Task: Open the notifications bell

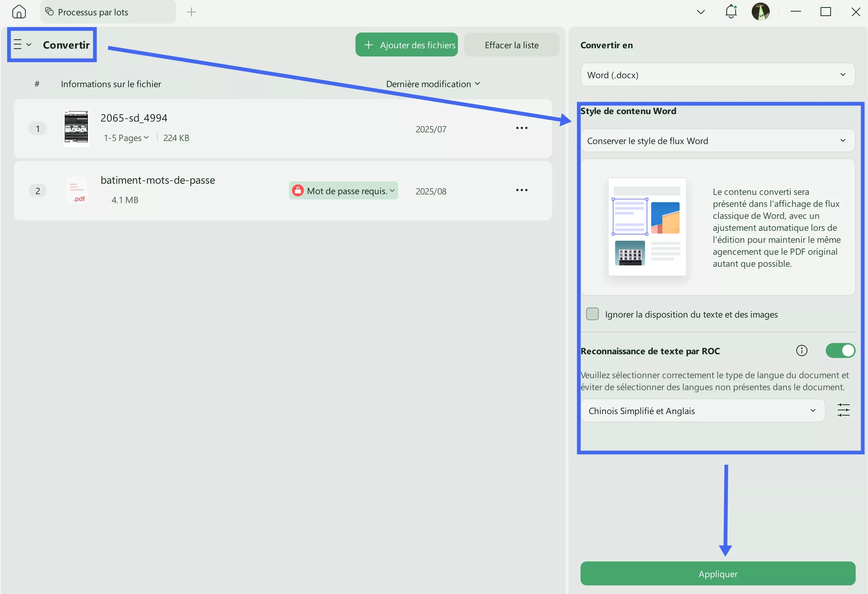Action: pyautogui.click(x=731, y=12)
